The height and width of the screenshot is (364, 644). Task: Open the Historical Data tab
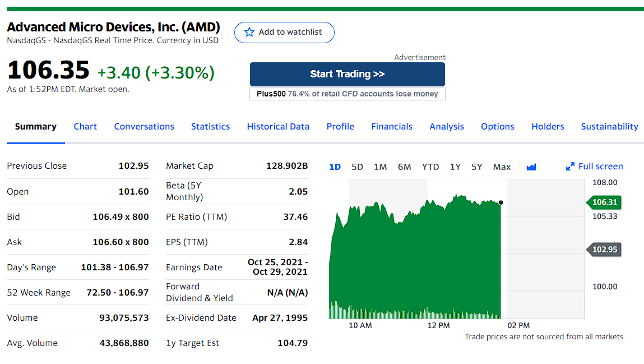278,127
